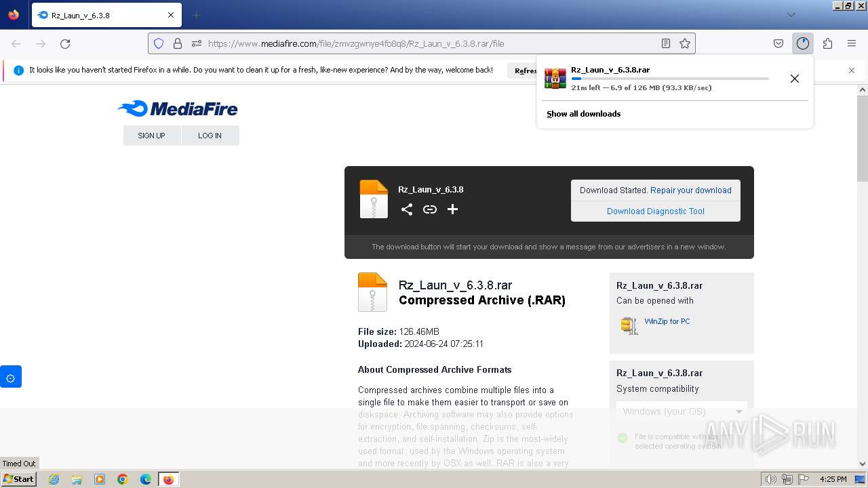Open File Explorer from the taskbar
868x488 pixels.
click(77, 479)
